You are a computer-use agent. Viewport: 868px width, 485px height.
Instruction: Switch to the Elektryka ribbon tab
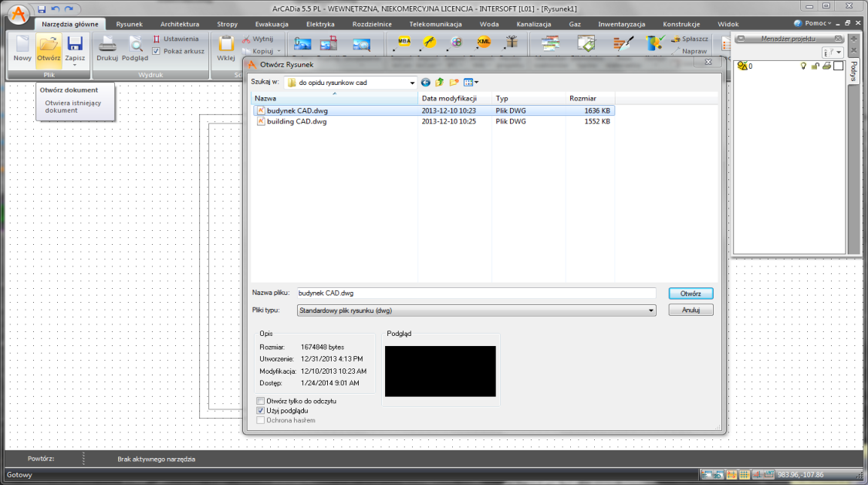click(x=320, y=24)
